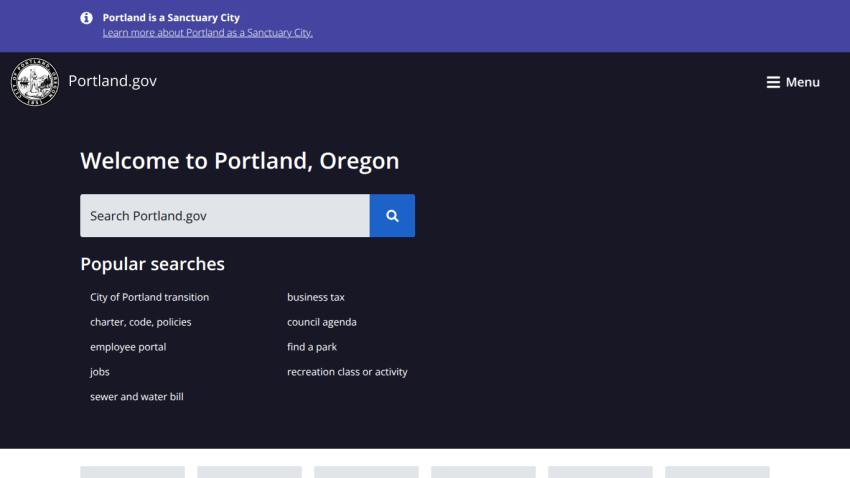Viewport: 850px width, 478px height.
Task: Open the hamburger Menu
Action: [x=793, y=82]
